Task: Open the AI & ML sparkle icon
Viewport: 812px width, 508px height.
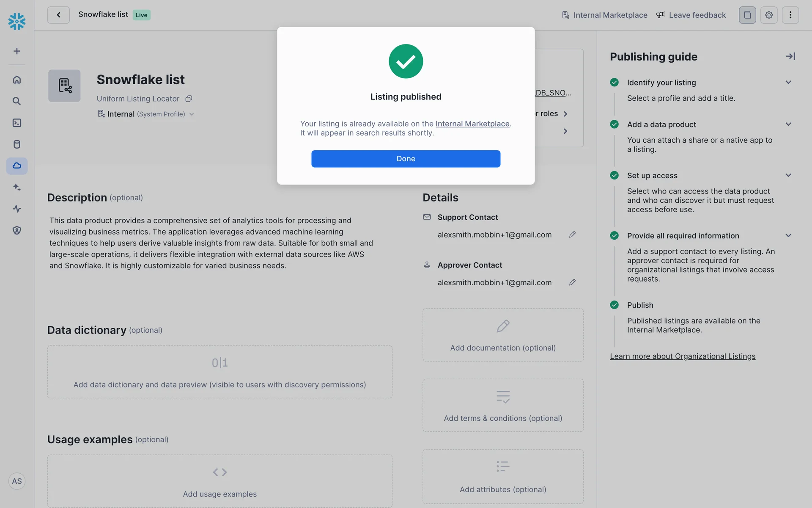Action: click(17, 187)
